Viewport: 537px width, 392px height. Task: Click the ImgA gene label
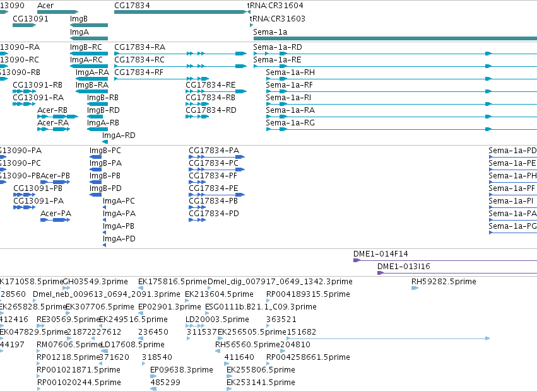pyautogui.click(x=80, y=32)
